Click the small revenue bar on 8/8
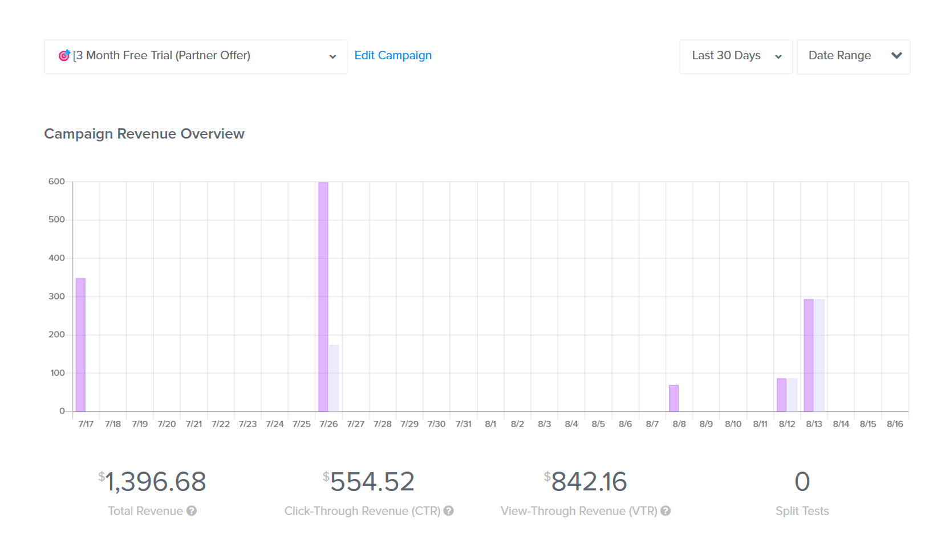The image size is (933, 560). 674,398
